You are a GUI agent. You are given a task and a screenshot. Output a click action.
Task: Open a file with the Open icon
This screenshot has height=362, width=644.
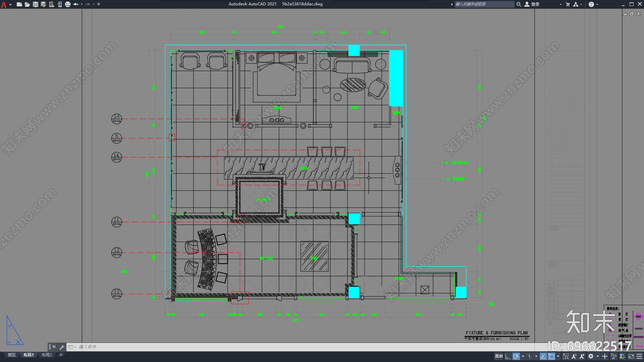click(x=27, y=4)
